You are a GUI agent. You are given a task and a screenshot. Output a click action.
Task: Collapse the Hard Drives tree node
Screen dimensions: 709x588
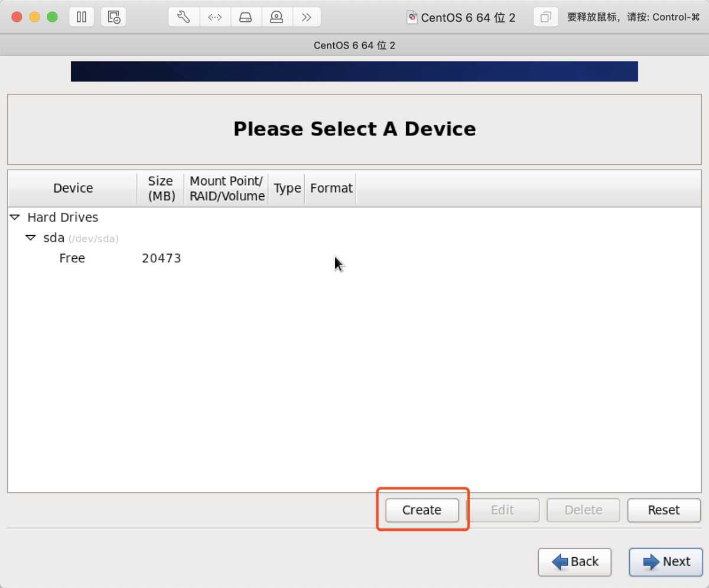pos(15,217)
